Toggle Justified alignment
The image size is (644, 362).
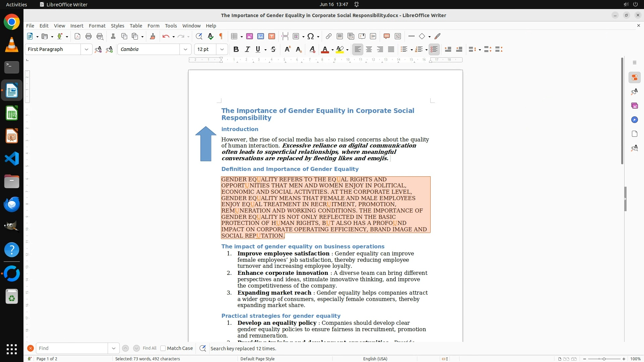tap(391, 49)
